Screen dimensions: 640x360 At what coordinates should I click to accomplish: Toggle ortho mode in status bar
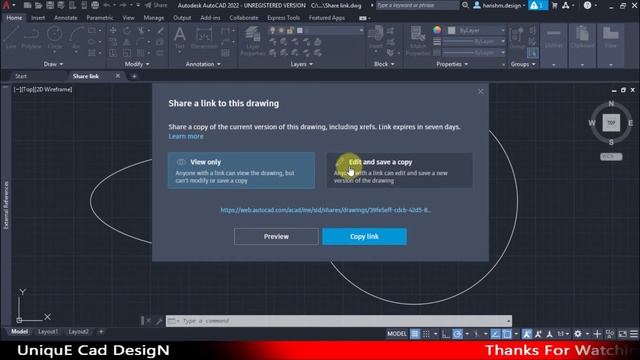(446, 334)
